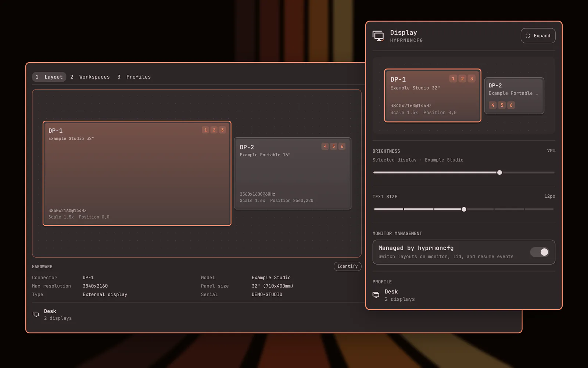Click the Desk profile monitor icon in the Display panel
The width and height of the screenshot is (588, 368).
pos(376,295)
